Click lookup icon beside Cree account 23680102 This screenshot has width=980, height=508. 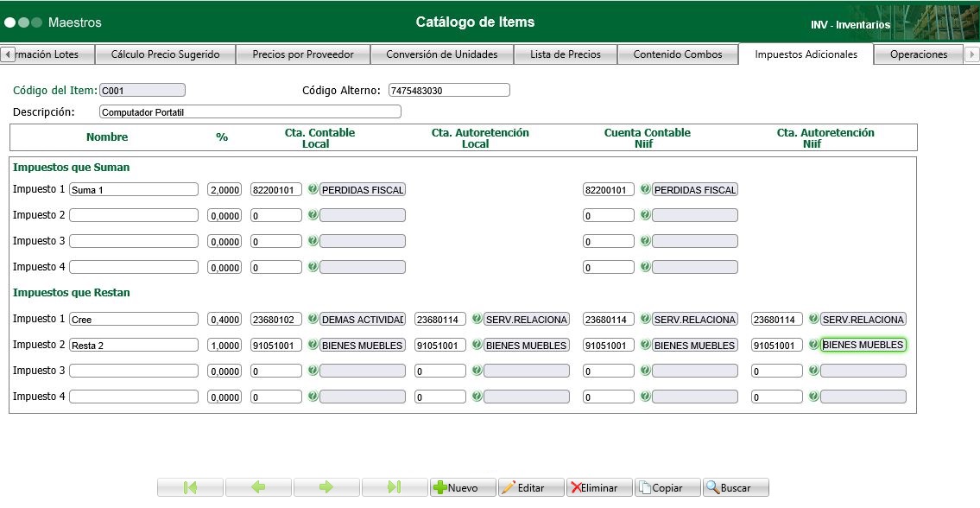[x=313, y=319]
